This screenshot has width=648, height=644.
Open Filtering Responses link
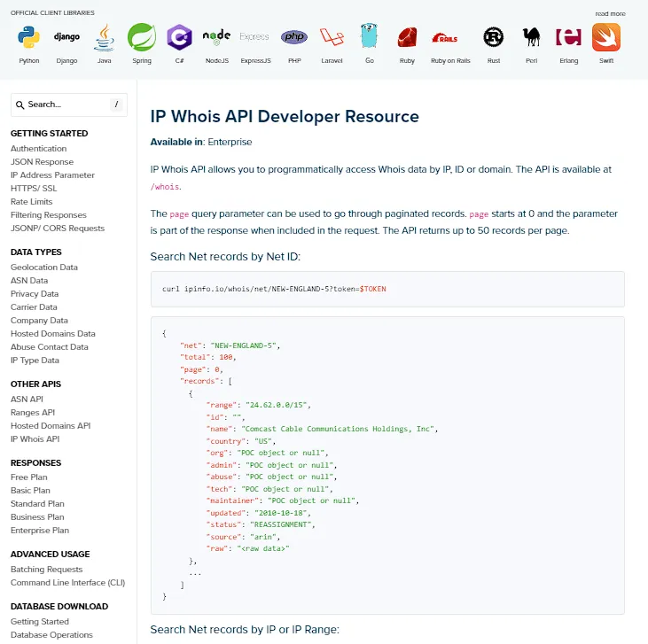click(49, 214)
